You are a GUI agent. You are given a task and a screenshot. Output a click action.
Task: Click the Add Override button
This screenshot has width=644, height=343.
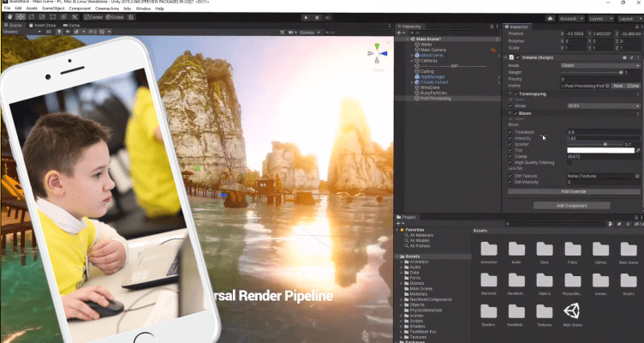pos(574,192)
